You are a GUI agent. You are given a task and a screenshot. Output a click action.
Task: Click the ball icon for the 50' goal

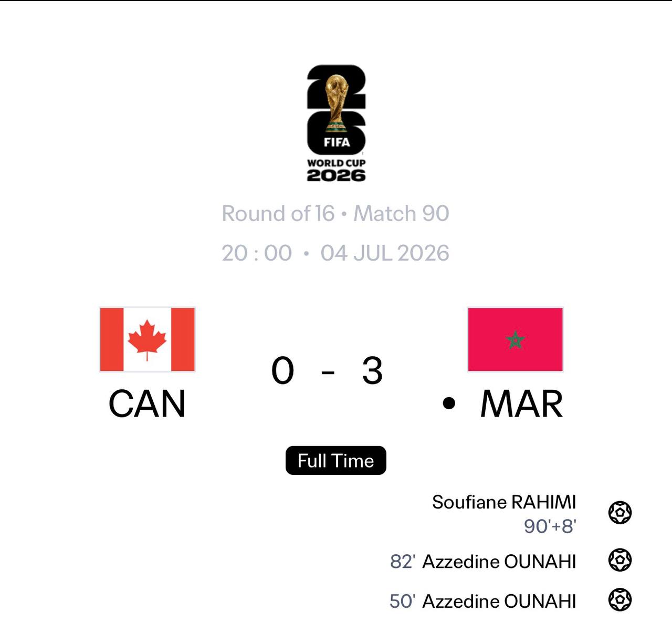tap(619, 600)
